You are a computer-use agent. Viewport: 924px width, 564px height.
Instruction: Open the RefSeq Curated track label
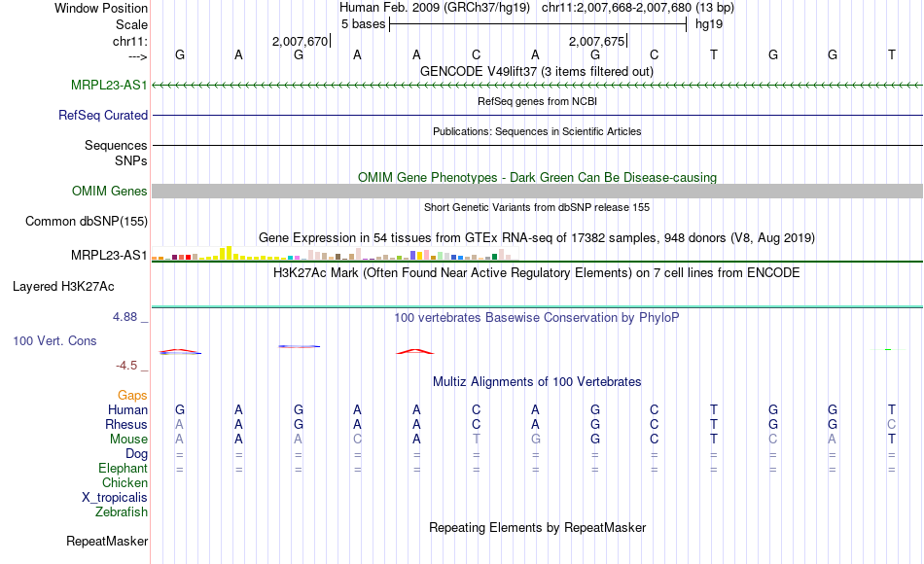tap(102, 115)
